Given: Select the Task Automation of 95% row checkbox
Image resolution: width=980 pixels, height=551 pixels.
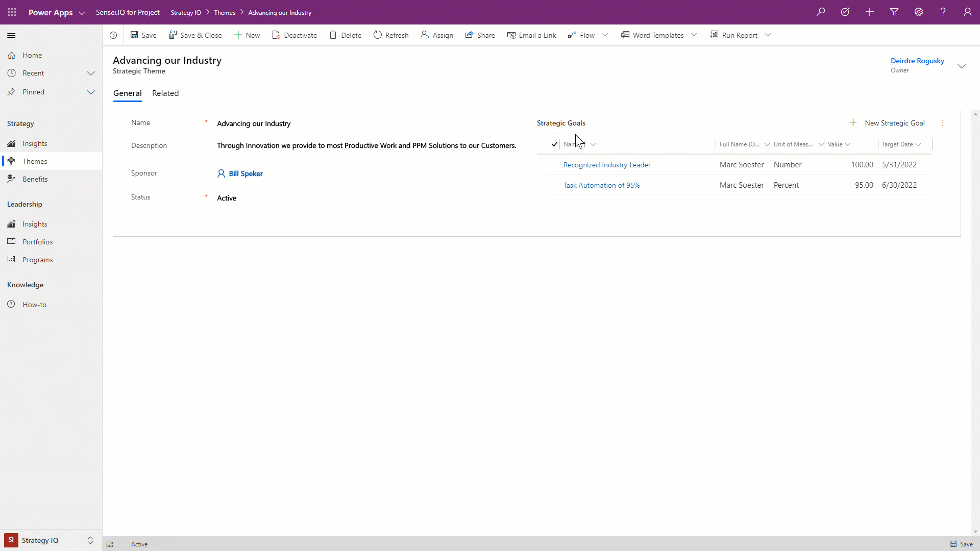Looking at the screenshot, I should coord(554,185).
